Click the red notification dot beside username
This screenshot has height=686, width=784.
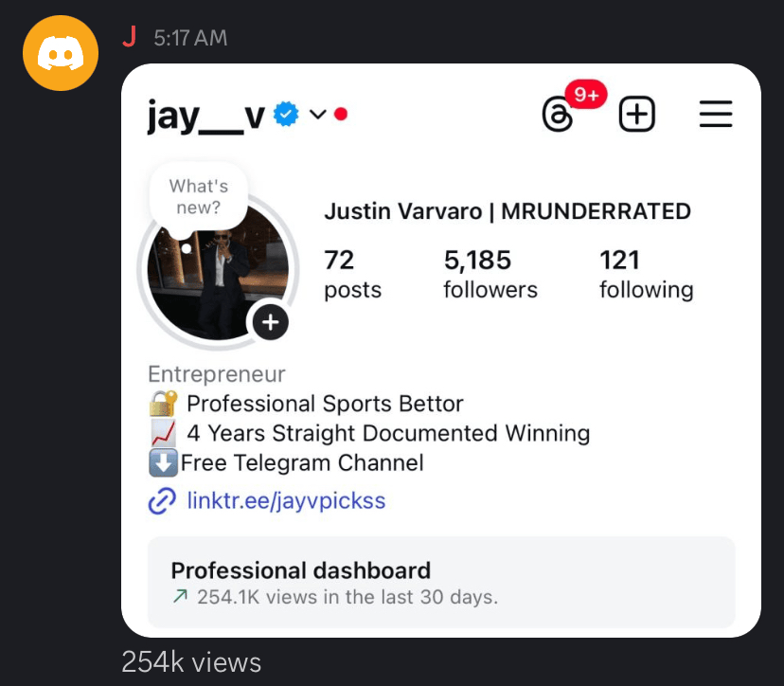pos(341,115)
